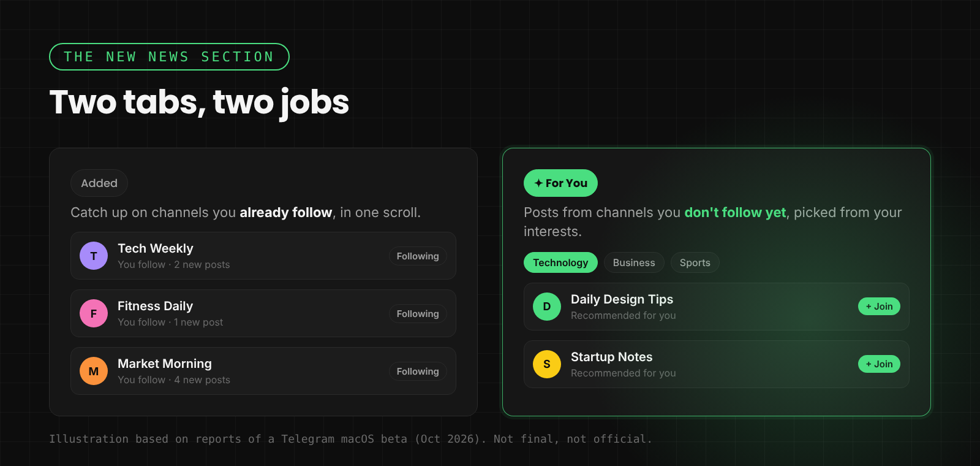Open the Startup Notes channel title

coord(611,357)
